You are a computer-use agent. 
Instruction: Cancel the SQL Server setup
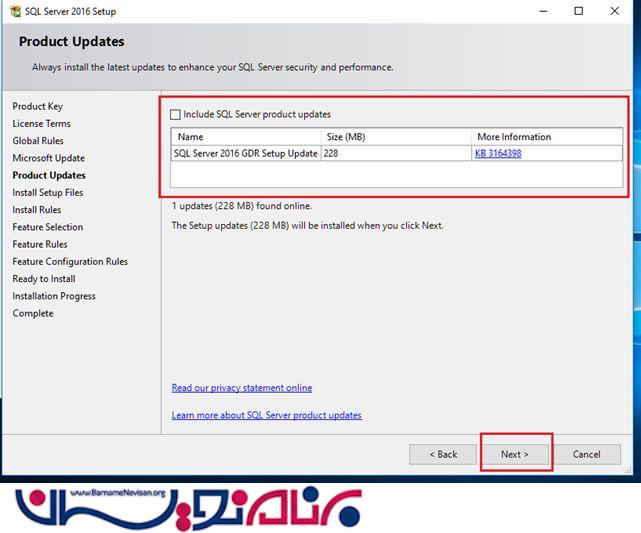point(587,454)
